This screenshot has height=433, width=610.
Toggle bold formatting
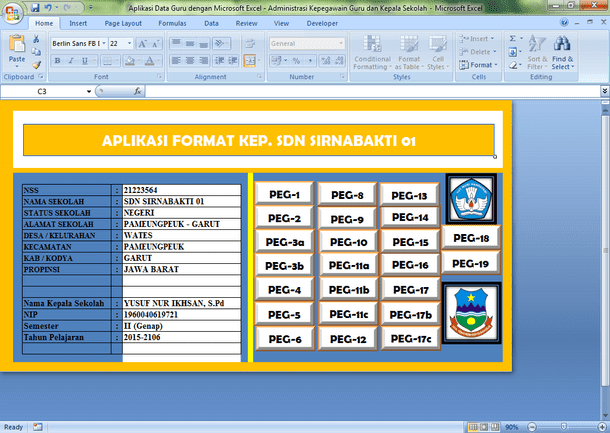58,61
